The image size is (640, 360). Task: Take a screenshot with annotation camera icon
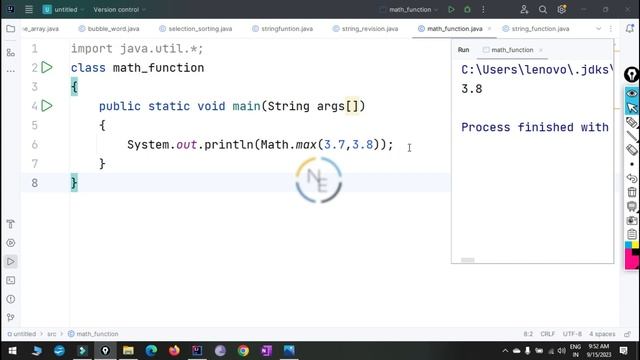tap(632, 220)
